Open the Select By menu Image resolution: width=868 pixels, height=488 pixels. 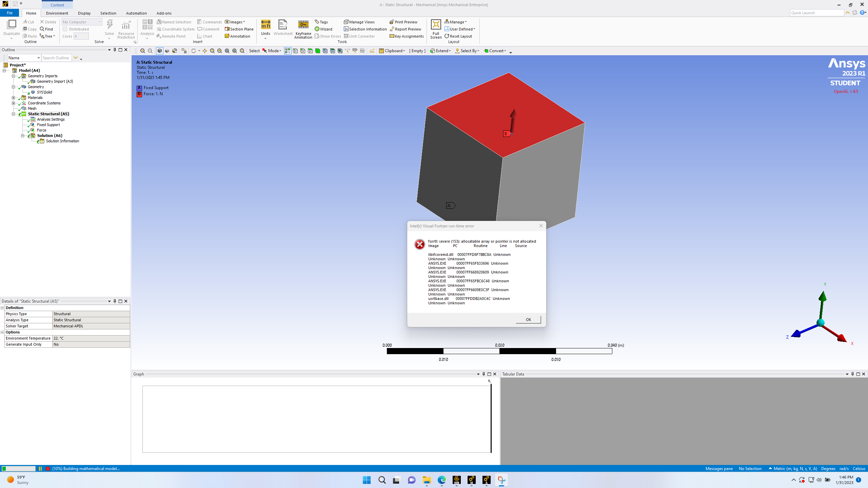pyautogui.click(x=467, y=51)
